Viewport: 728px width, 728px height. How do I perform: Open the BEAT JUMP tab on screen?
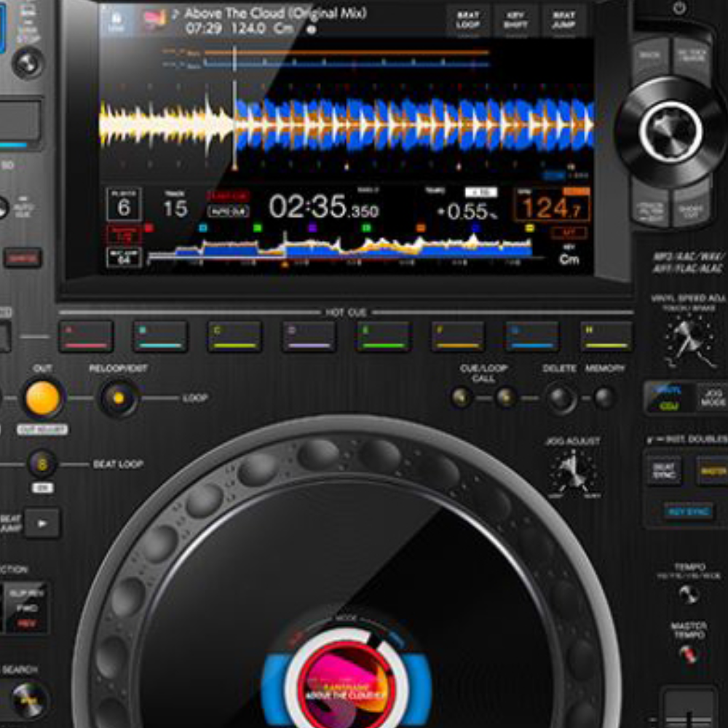(563, 20)
